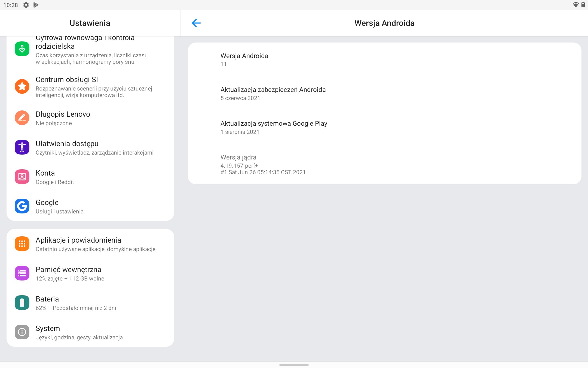Tap the orange star Centrum obsługi SI icon

point(22,86)
